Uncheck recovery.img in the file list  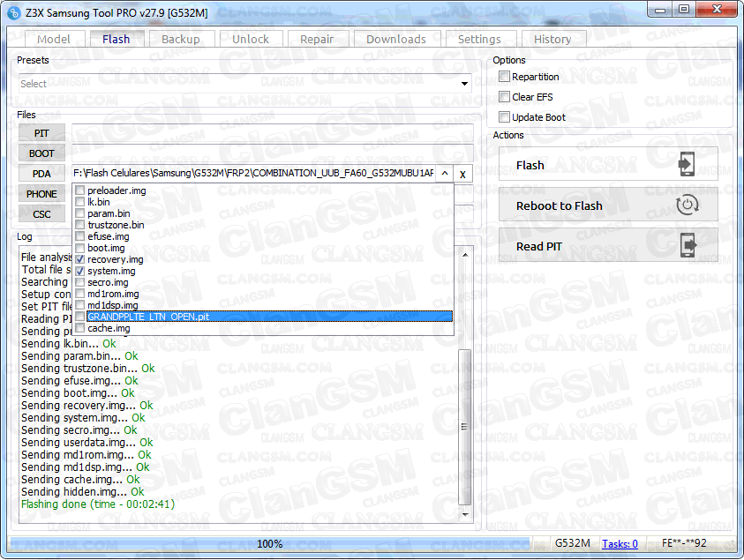[79, 259]
